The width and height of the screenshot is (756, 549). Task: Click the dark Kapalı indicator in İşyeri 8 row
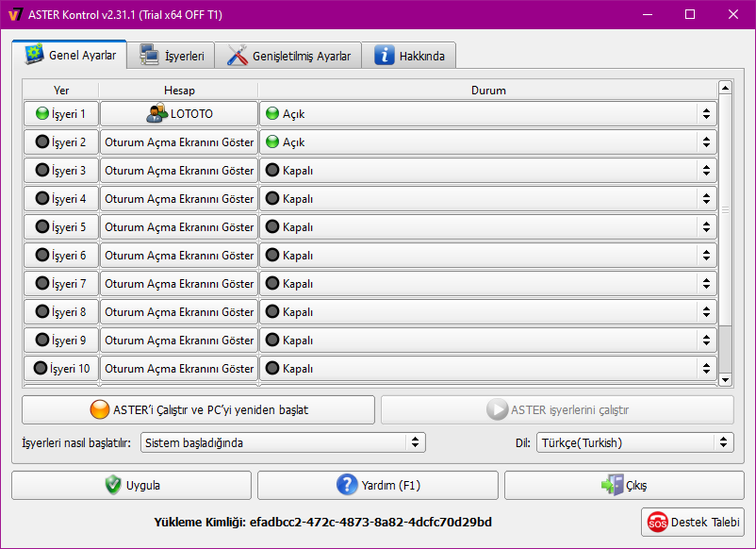tap(272, 311)
